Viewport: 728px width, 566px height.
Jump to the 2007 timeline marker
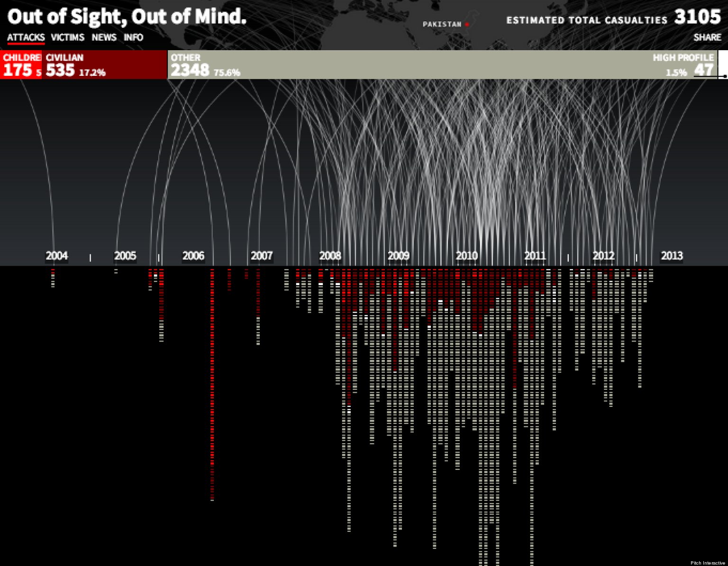[x=262, y=256]
